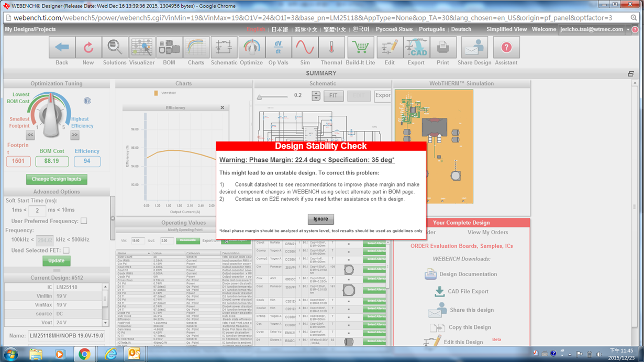The image size is (644, 362).
Task: Click the Vin operating point input
Action: click(x=138, y=241)
